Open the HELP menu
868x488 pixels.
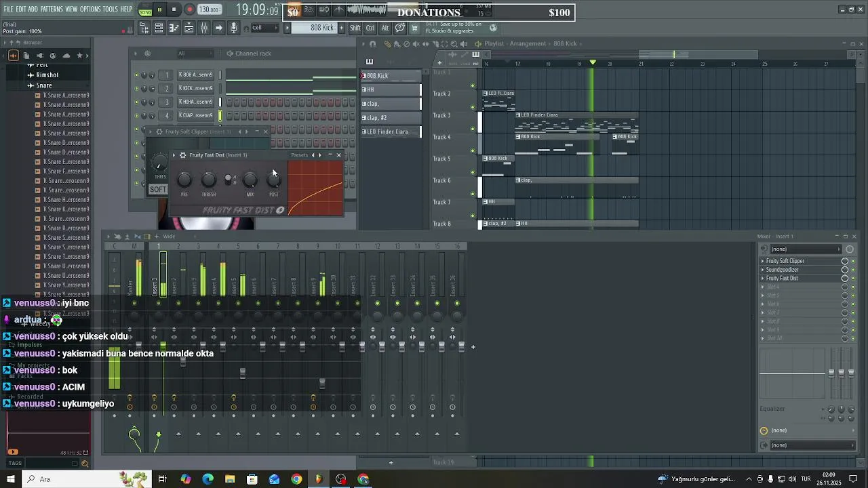(127, 9)
